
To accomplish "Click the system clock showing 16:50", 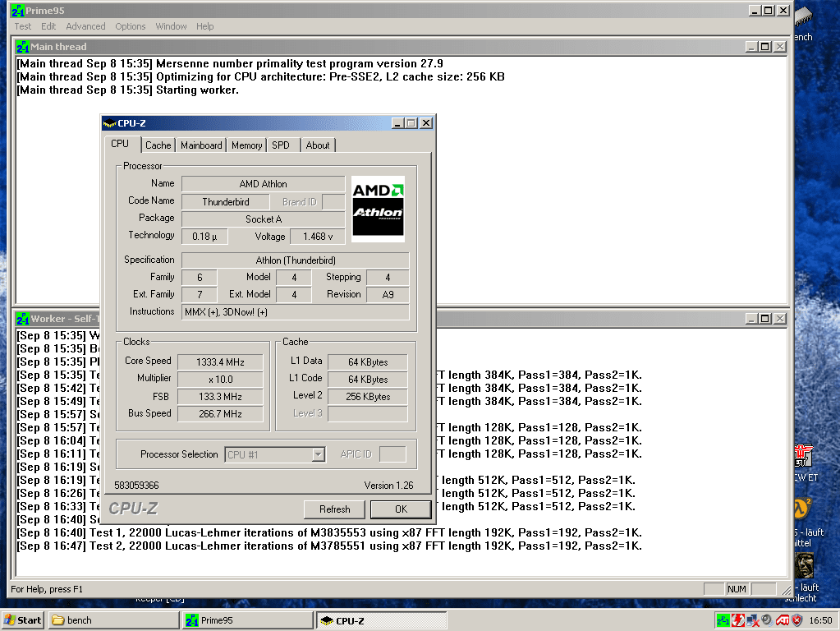I will 820,620.
